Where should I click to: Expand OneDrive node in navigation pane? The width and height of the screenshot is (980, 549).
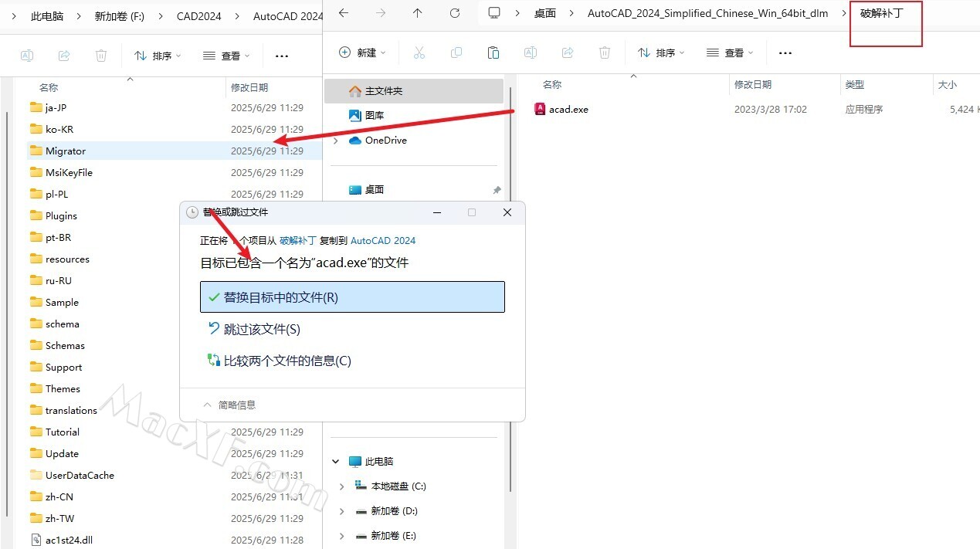pyautogui.click(x=335, y=141)
